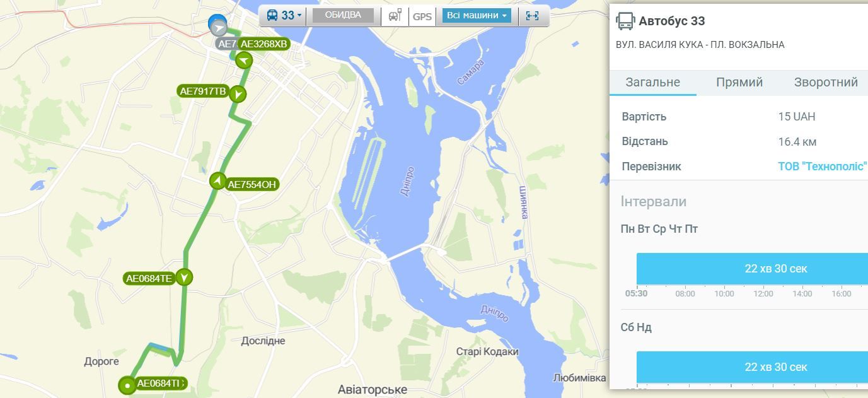Click the gray inactive bus marker

pos(219,28)
